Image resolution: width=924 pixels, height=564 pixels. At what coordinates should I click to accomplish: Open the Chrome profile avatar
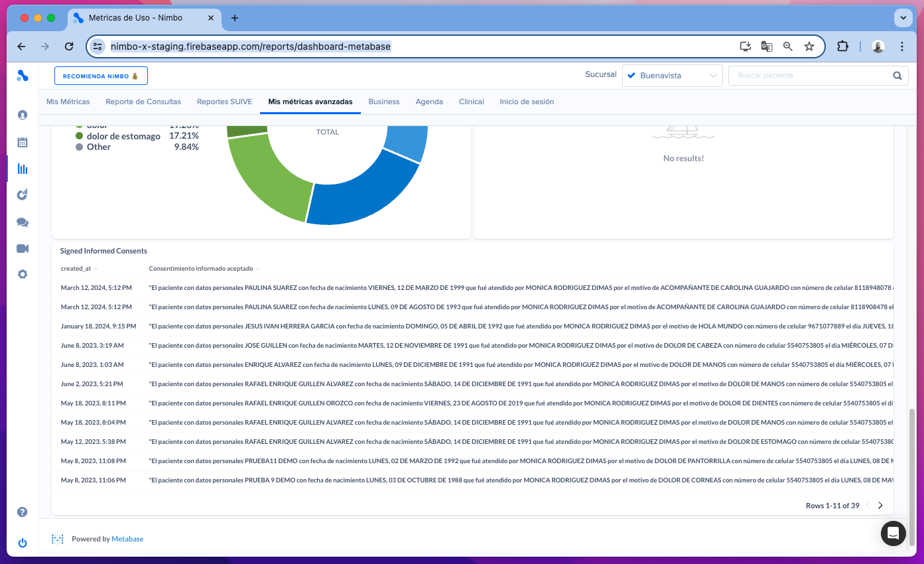point(878,46)
